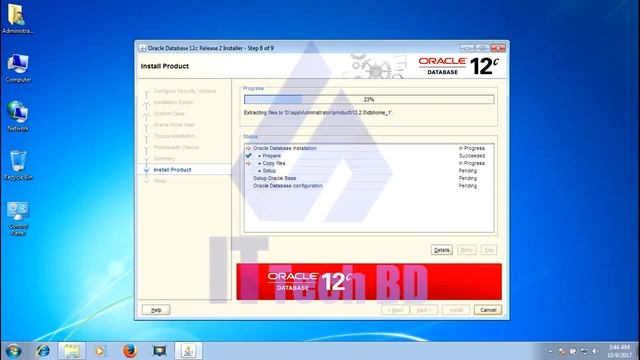Click the installer title bar icon
Screen dimensions: 640x360
142,48
